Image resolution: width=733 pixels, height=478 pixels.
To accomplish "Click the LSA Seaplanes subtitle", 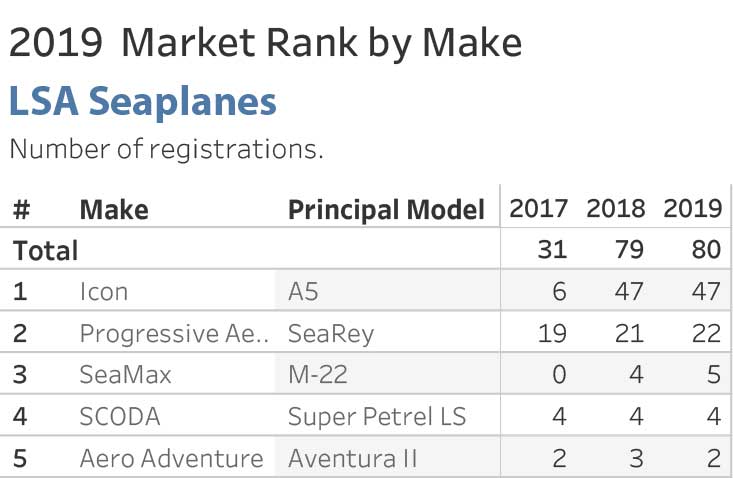I will pyautogui.click(x=143, y=102).
